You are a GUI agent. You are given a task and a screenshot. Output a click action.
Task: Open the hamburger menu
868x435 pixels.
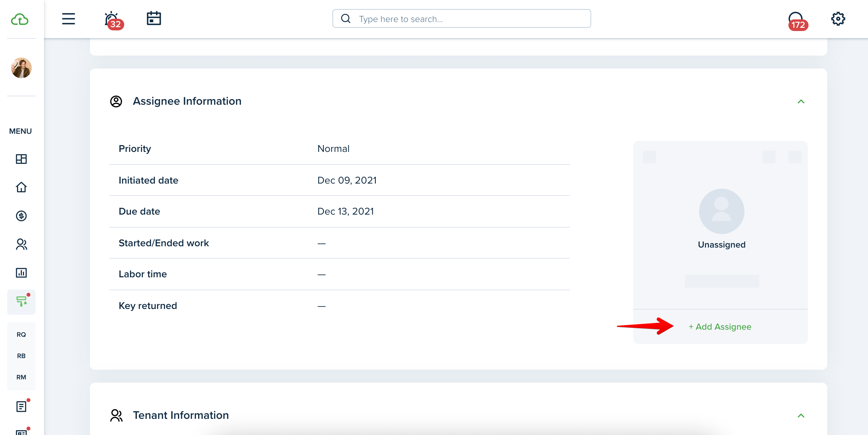[x=69, y=18]
